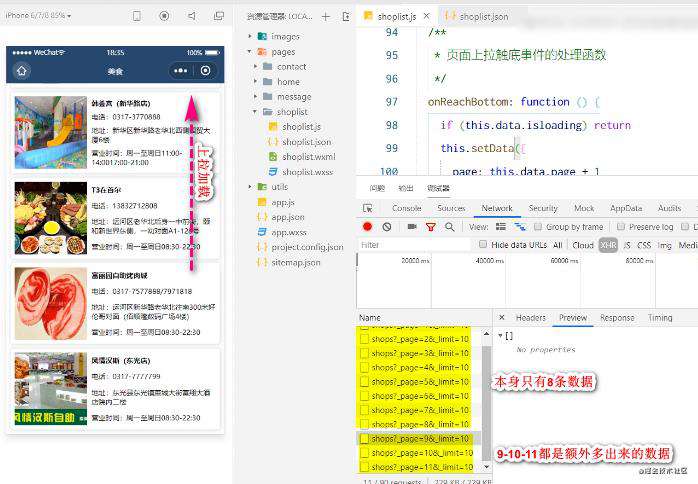
Task: Expand the contact folder
Action: pyautogui.click(x=256, y=66)
